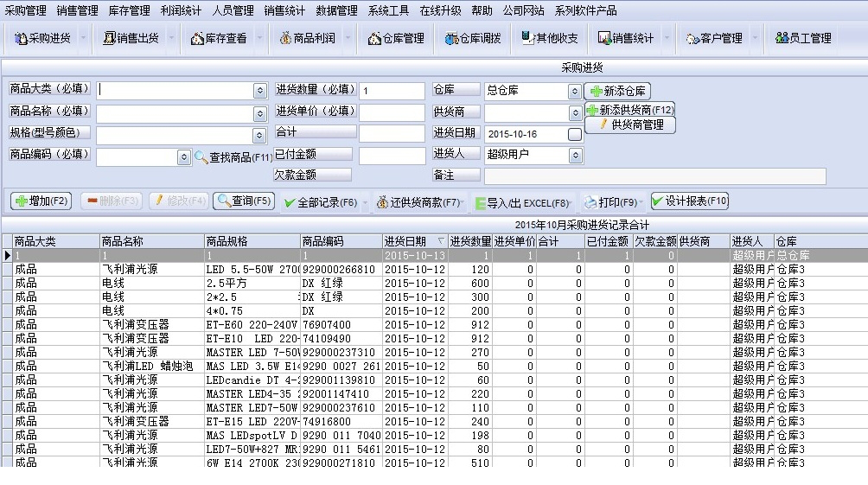Click the 合计 input field
Viewport: 868px width, 485px height.
click(x=392, y=133)
